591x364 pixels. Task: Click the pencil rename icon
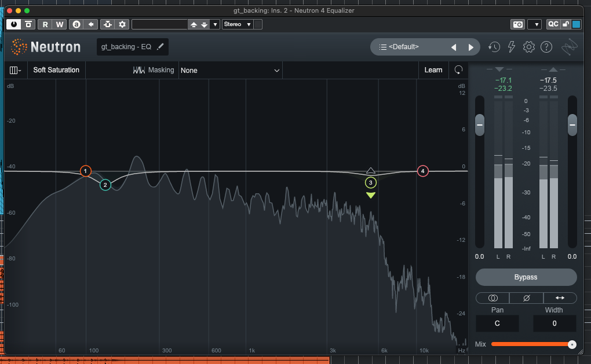pos(160,46)
